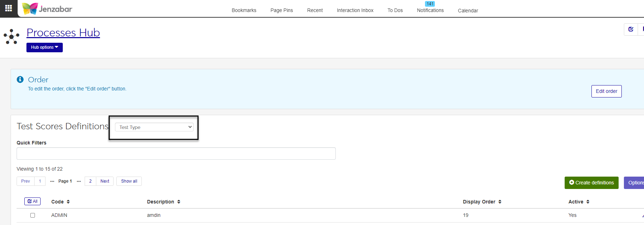Sort by Active column arrows

pos(588,202)
